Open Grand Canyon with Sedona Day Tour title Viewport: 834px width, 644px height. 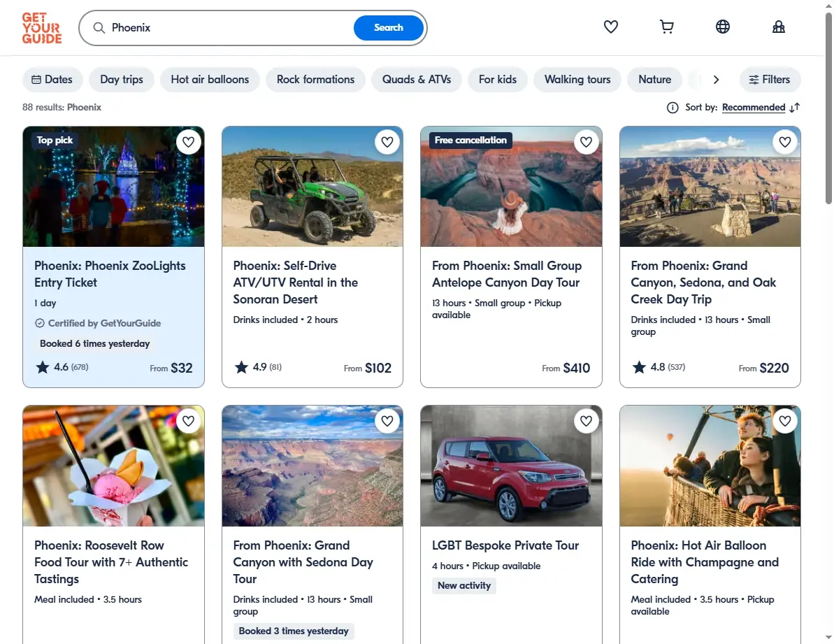tap(303, 562)
